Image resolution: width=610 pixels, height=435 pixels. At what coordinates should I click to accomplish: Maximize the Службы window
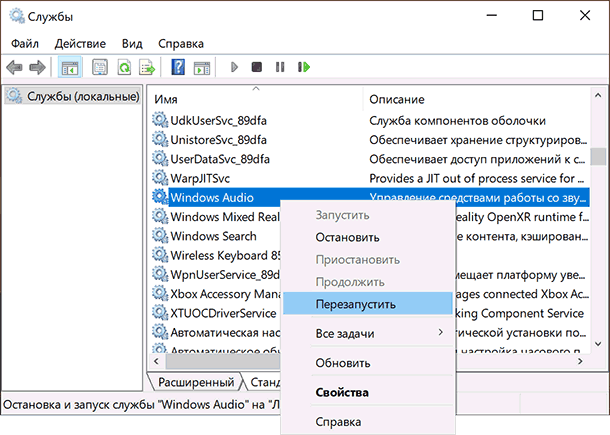point(538,16)
